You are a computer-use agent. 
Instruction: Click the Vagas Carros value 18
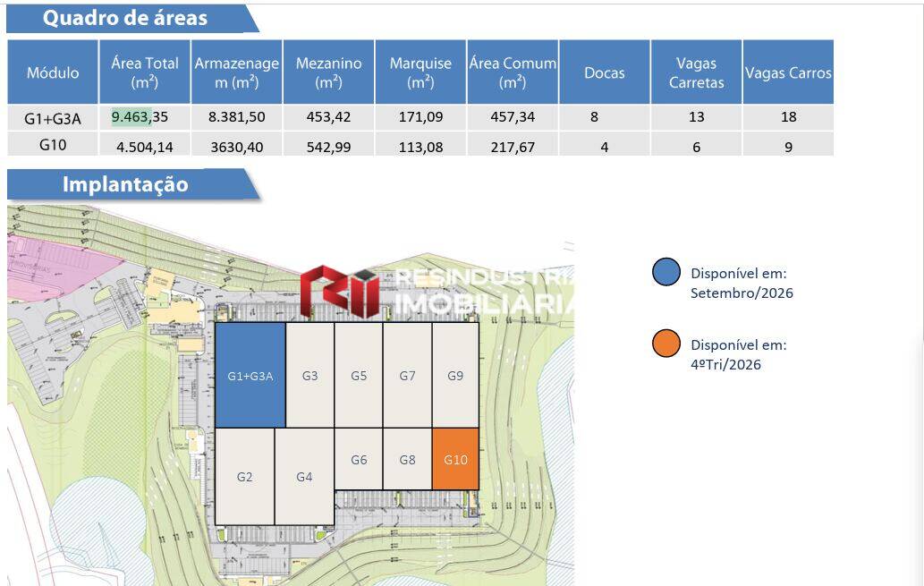click(x=788, y=116)
